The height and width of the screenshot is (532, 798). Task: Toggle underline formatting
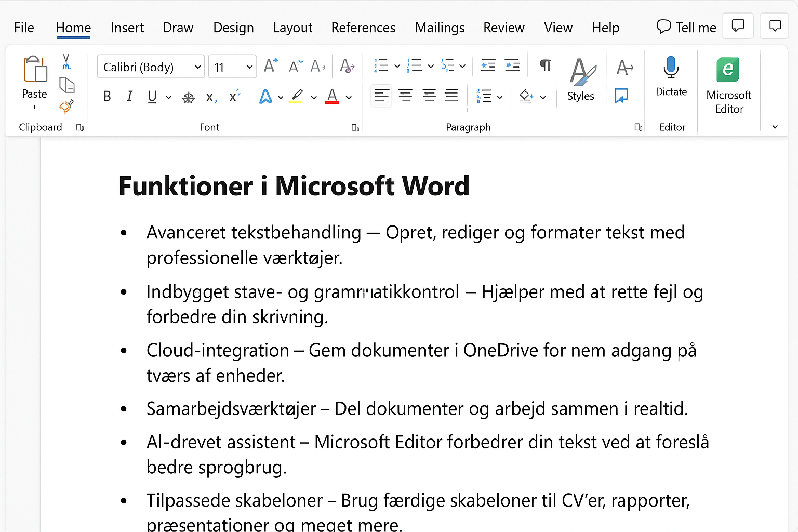pyautogui.click(x=152, y=97)
